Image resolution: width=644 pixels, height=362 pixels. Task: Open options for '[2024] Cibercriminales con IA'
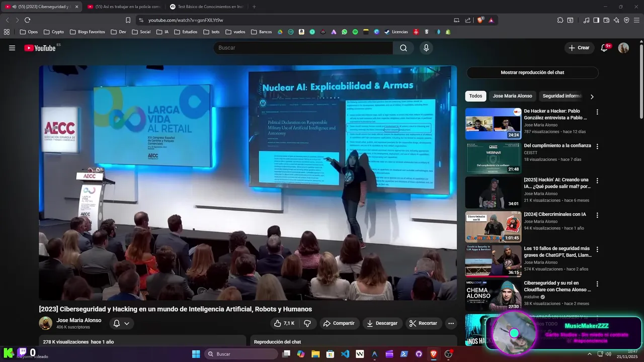point(597,215)
